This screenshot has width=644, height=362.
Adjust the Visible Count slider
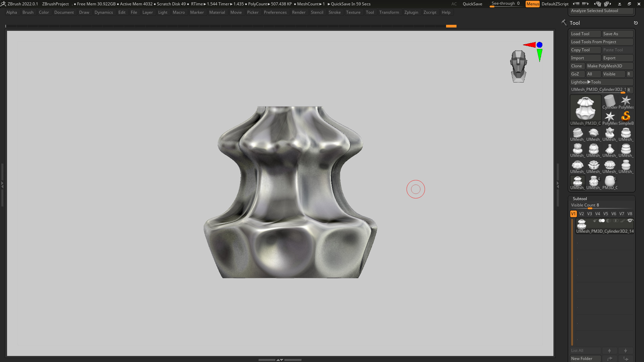pos(601,205)
